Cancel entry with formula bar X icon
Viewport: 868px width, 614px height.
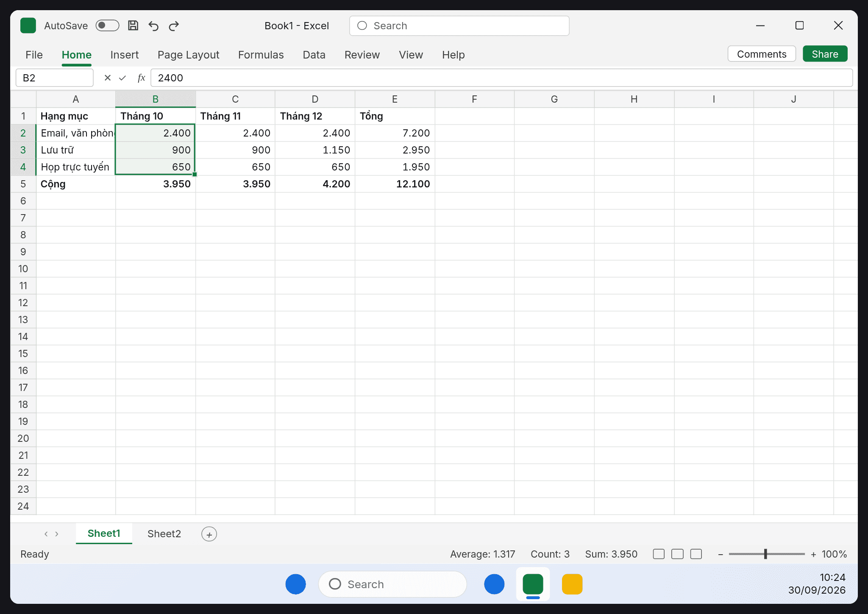(108, 78)
